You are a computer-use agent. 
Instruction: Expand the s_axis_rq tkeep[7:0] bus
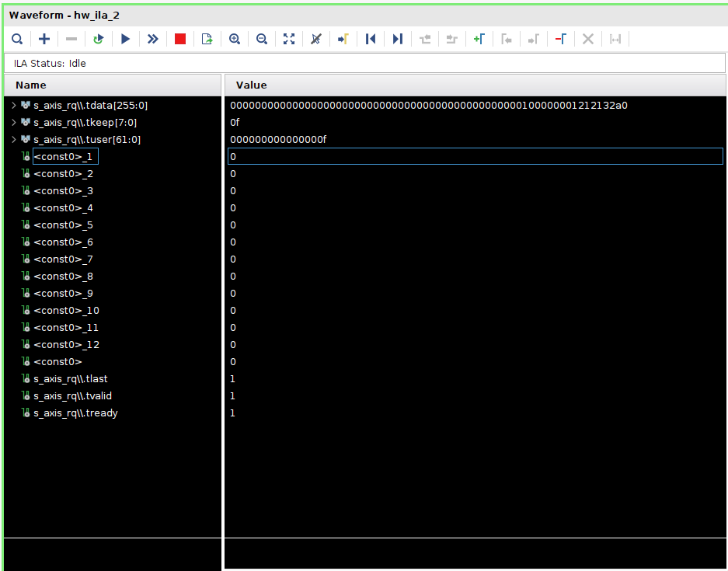pyautogui.click(x=13, y=122)
